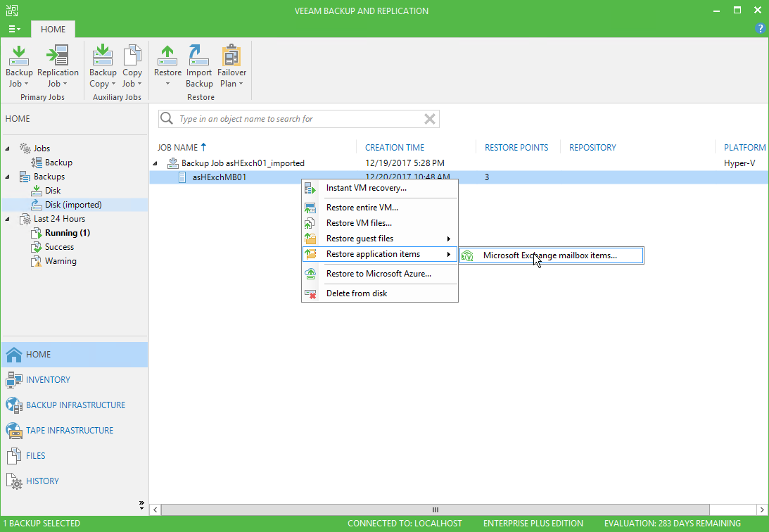Select the Warning tree node

(x=61, y=261)
